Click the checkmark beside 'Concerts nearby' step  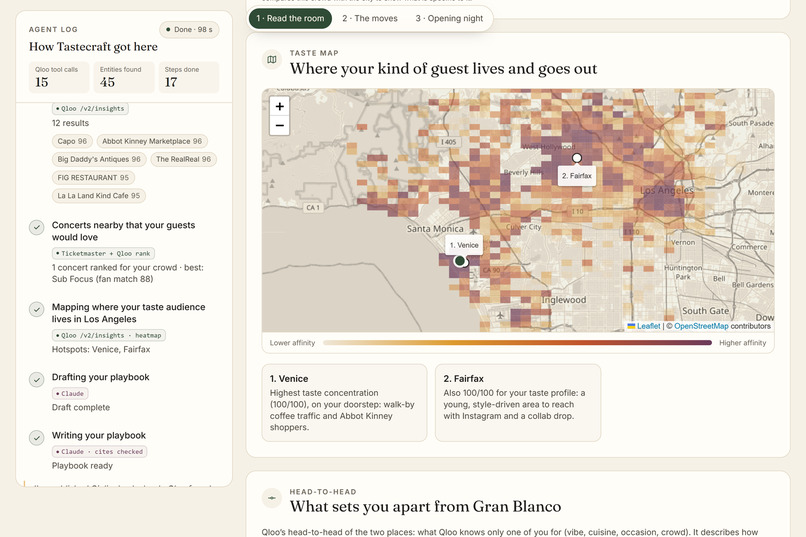click(36, 227)
